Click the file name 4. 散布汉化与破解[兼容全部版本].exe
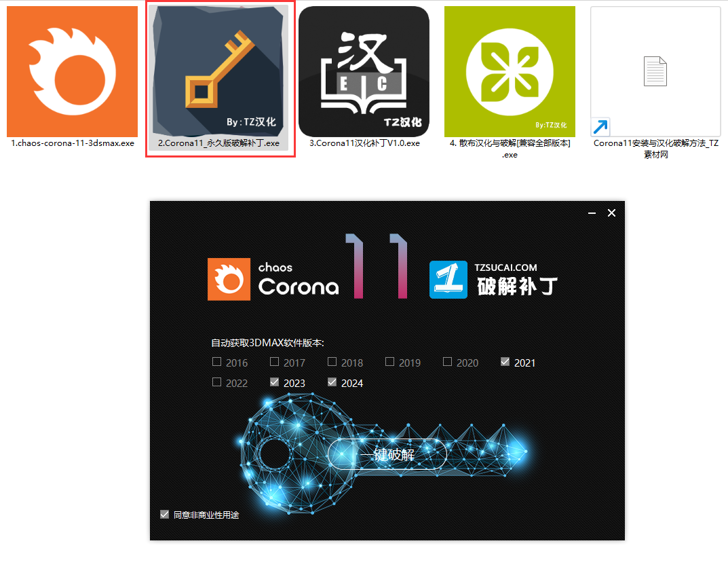 [510, 149]
